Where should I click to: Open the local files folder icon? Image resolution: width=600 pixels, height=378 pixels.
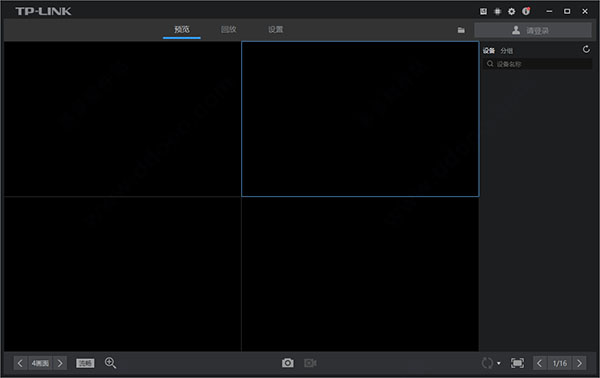pos(461,30)
